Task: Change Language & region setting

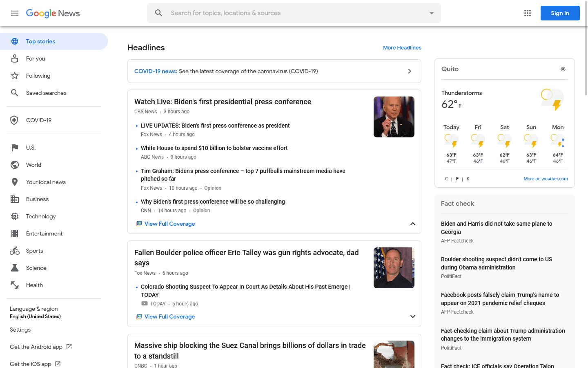Action: click(x=35, y=312)
